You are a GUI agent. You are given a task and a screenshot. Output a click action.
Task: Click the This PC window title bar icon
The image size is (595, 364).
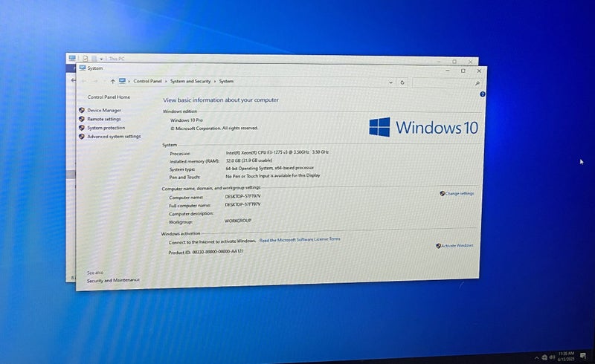[x=72, y=58]
